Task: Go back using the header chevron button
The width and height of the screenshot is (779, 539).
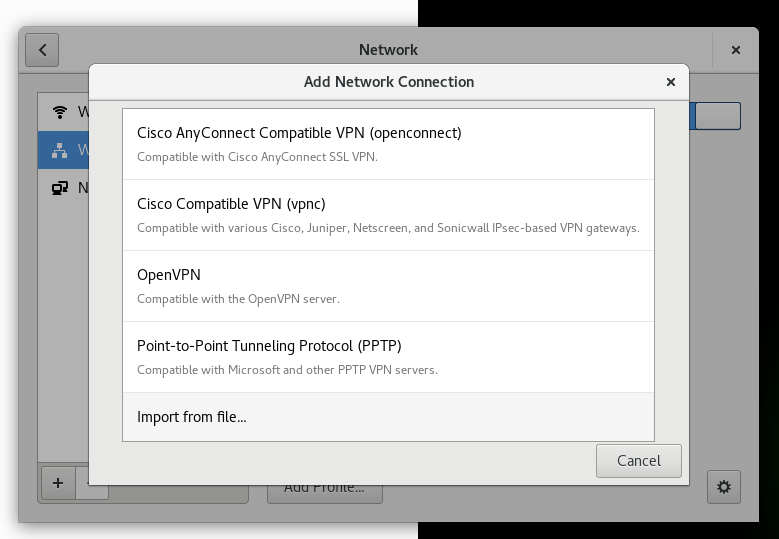Action: [42, 50]
